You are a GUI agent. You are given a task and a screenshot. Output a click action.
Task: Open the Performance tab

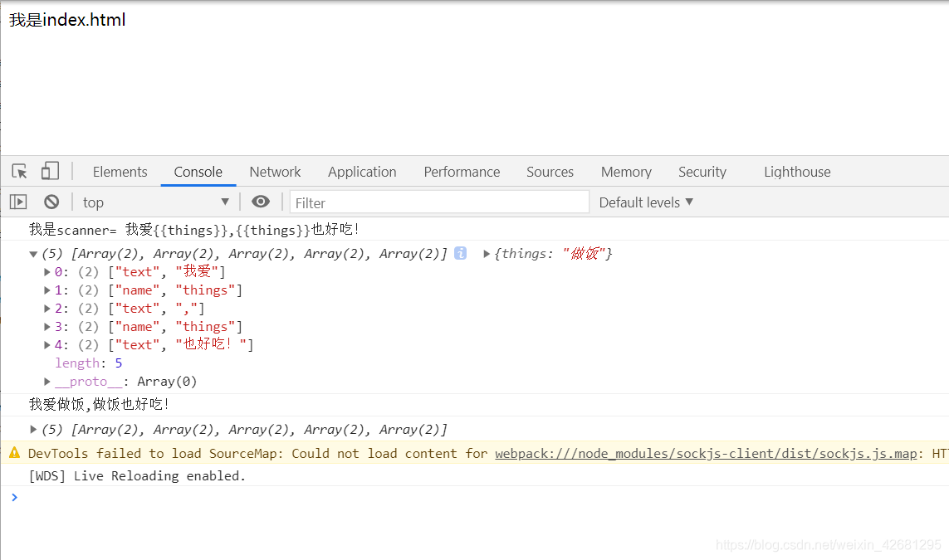(x=462, y=172)
